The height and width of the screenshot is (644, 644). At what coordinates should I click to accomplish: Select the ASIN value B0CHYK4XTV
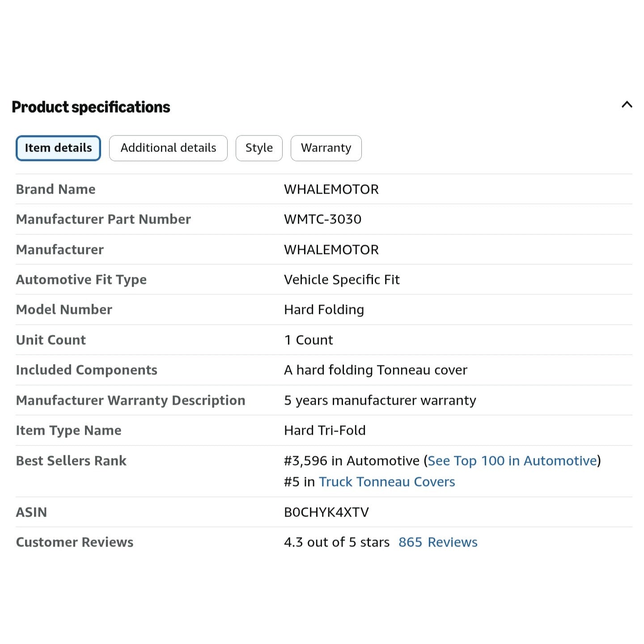326,512
